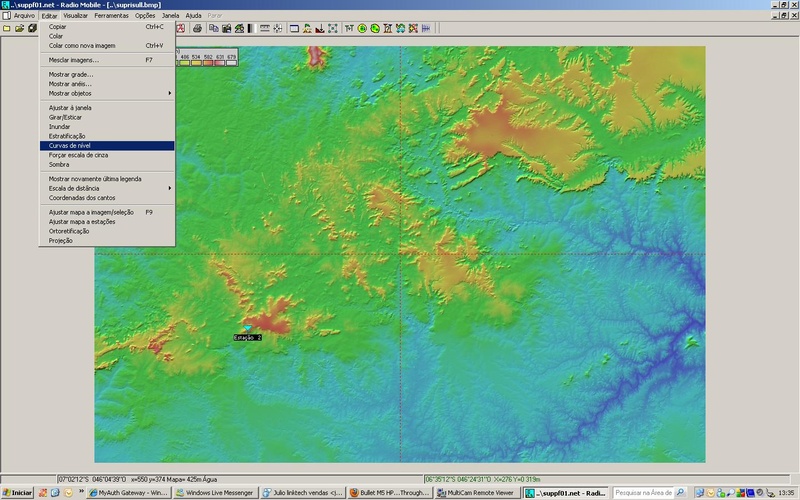Screen dimensions: 800x500
Task: Click the red radio link profile icon
Action: 181,28
